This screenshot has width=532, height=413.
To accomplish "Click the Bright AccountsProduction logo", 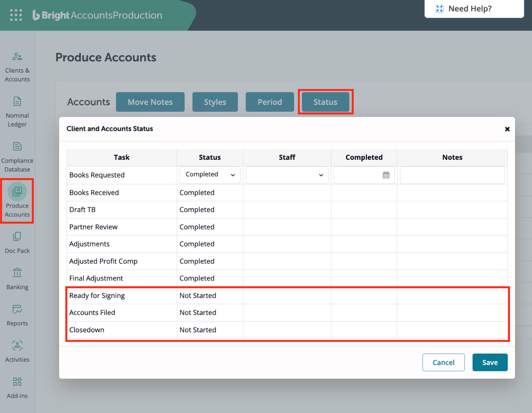I will coord(97,15).
